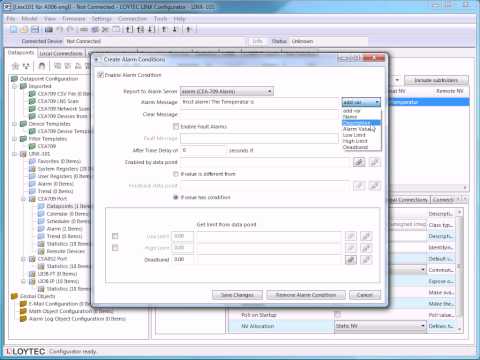The image size is (480, 360).
Task: Open the File menu
Action: (x=11, y=19)
